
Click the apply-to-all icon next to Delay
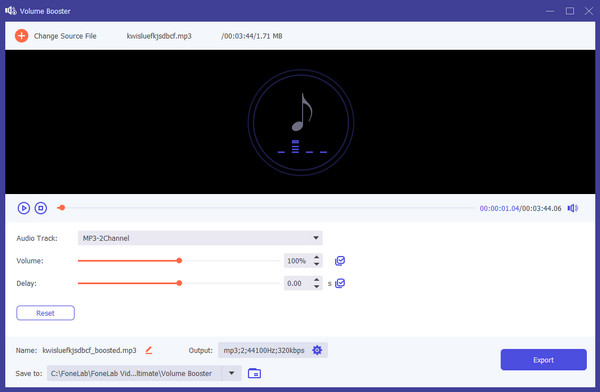(x=340, y=283)
